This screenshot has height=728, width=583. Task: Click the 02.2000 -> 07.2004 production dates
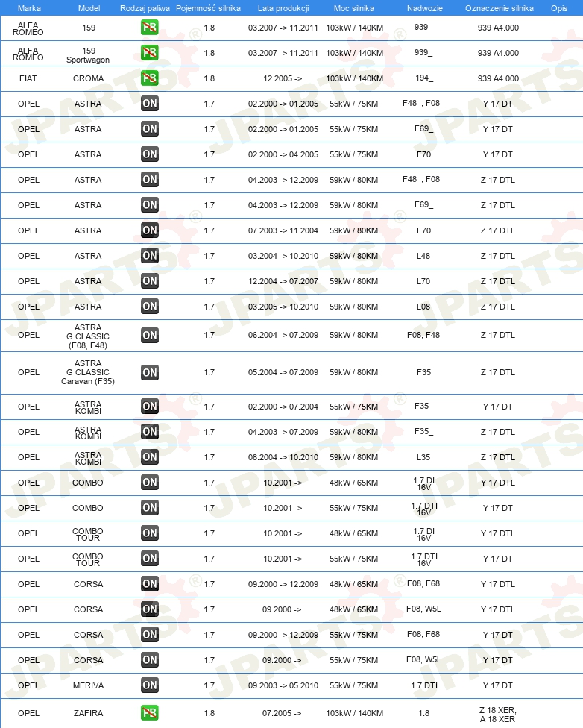click(283, 407)
